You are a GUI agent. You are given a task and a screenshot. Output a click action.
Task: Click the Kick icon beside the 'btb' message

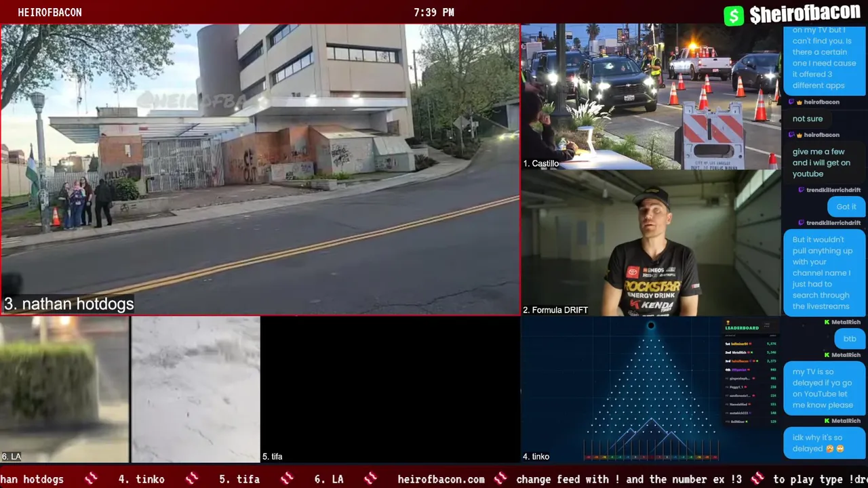click(x=827, y=322)
